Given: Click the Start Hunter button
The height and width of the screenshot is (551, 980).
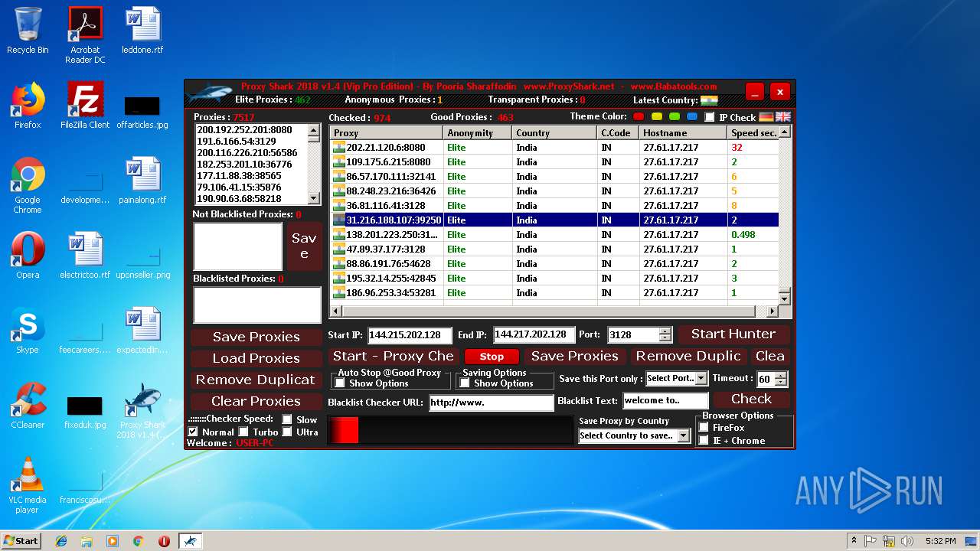Looking at the screenshot, I should (x=733, y=334).
